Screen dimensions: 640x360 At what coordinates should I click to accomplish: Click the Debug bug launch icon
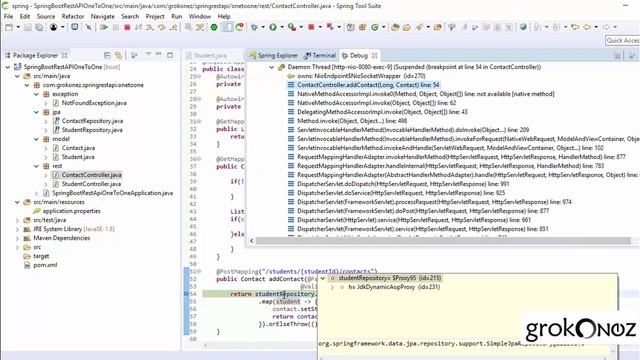[254, 27]
